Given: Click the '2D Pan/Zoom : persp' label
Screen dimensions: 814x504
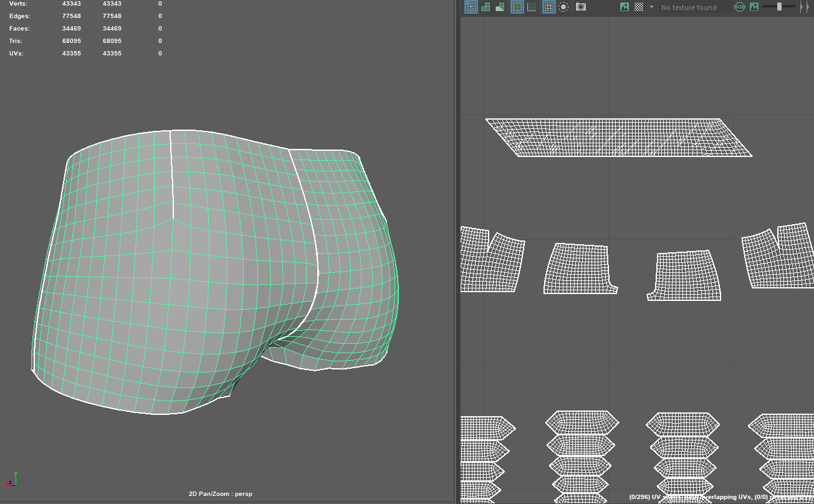Looking at the screenshot, I should click(x=220, y=494).
